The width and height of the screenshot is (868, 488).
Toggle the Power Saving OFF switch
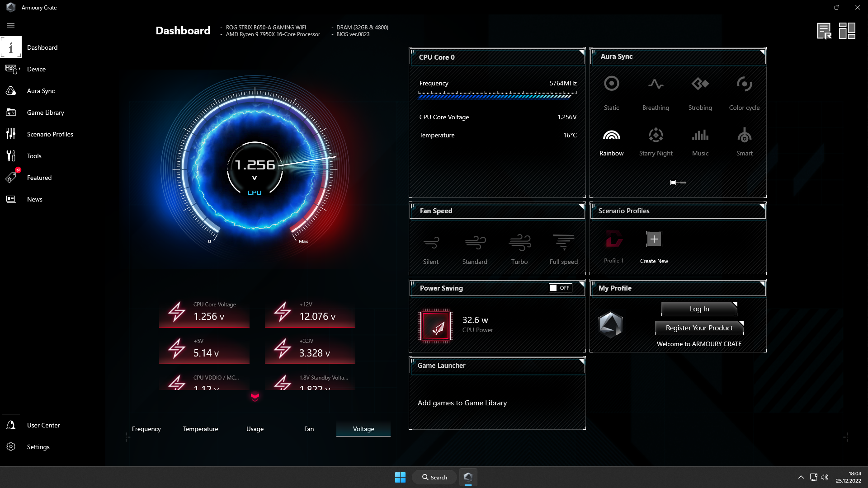click(x=560, y=288)
